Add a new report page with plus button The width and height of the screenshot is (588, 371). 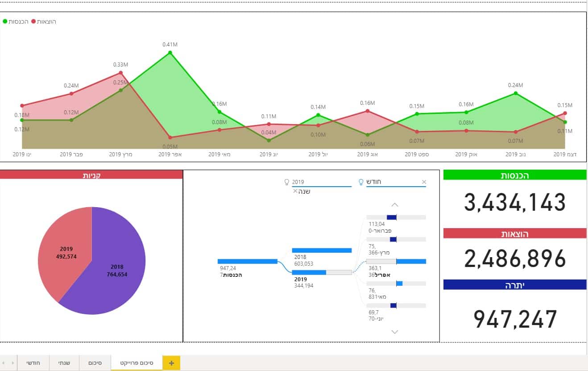tap(171, 363)
